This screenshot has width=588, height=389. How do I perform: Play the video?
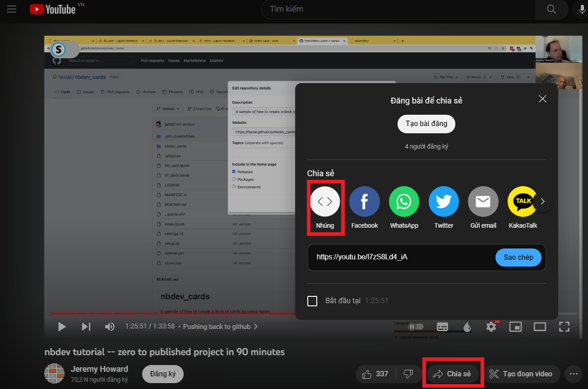[62, 326]
